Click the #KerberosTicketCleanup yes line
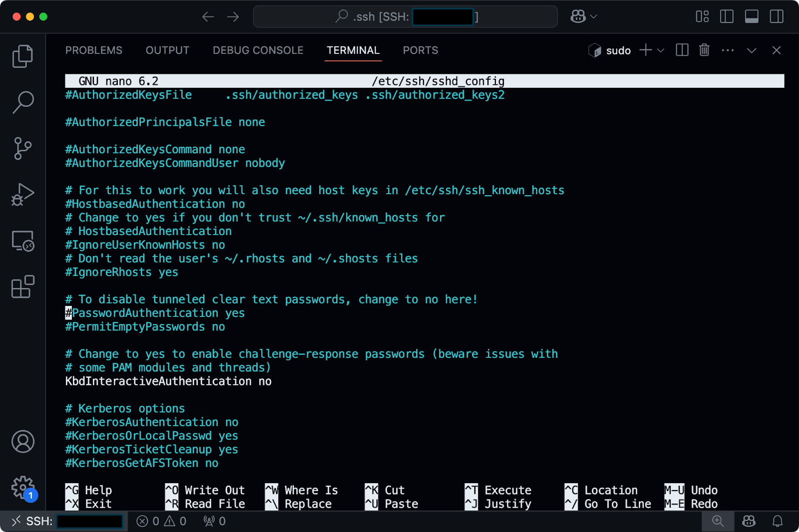Screen dimensions: 799x532 152,450
